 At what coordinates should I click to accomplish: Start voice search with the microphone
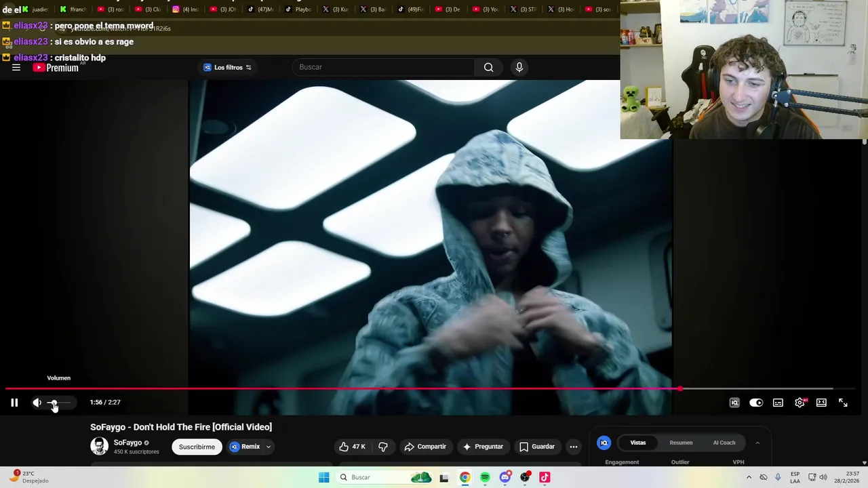(519, 67)
